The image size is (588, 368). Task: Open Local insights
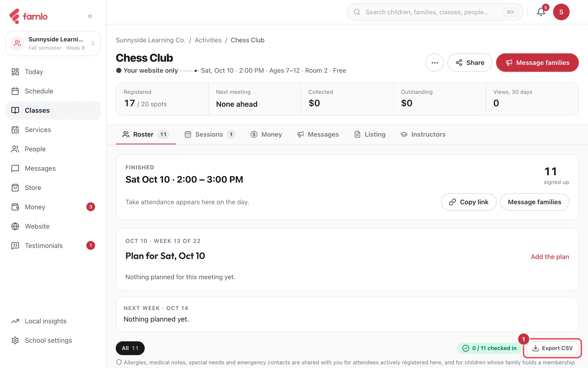(53, 321)
